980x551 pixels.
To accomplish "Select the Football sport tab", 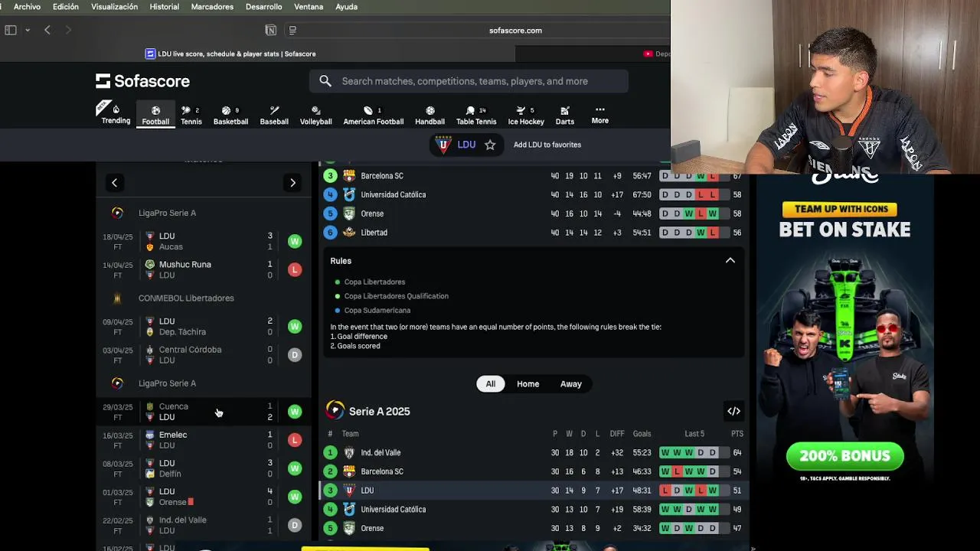I will (155, 116).
